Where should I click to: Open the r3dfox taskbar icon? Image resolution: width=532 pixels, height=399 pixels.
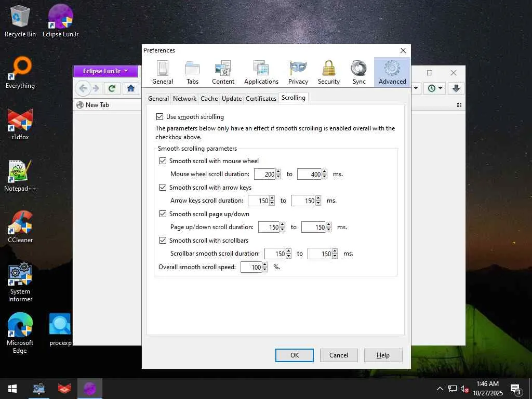(x=64, y=389)
